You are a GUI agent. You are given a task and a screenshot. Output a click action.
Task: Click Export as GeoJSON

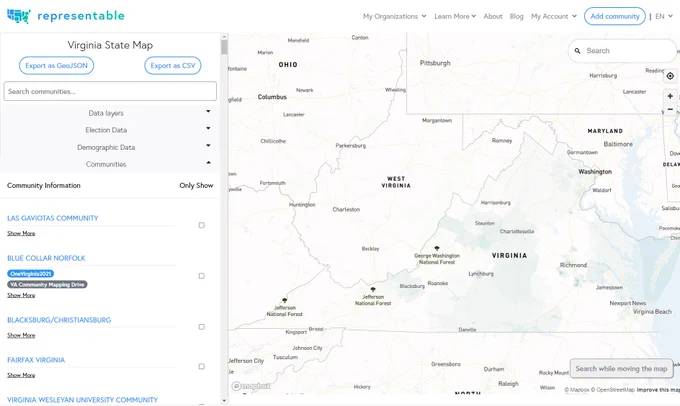pos(56,65)
